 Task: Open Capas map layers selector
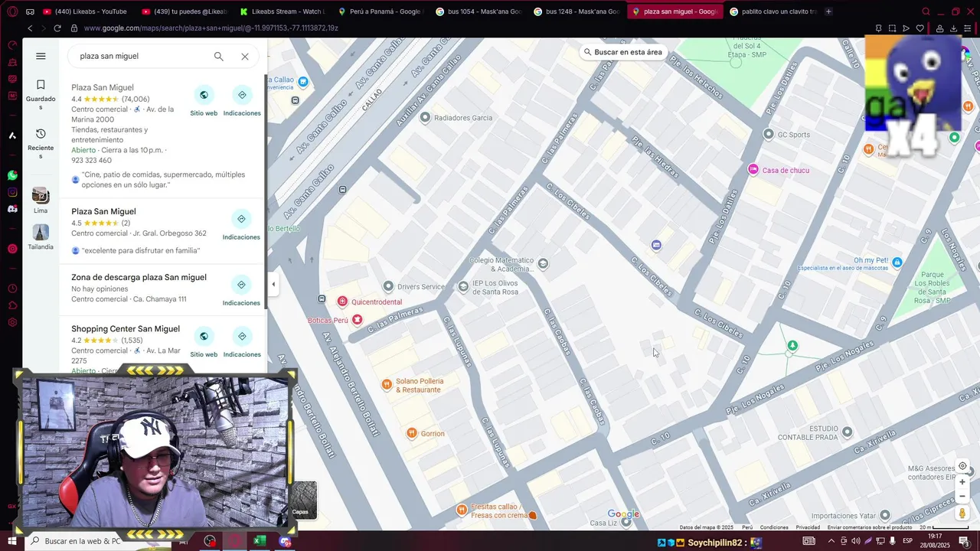click(303, 500)
